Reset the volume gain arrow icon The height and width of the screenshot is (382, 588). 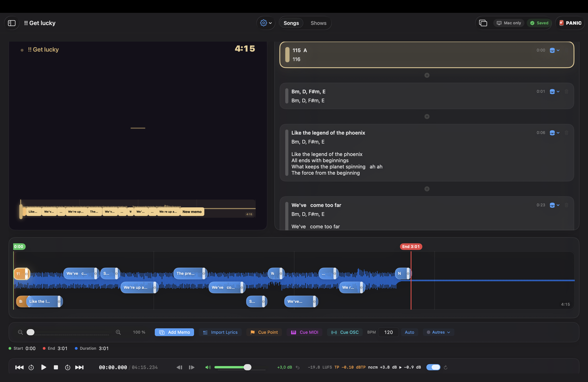click(298, 367)
